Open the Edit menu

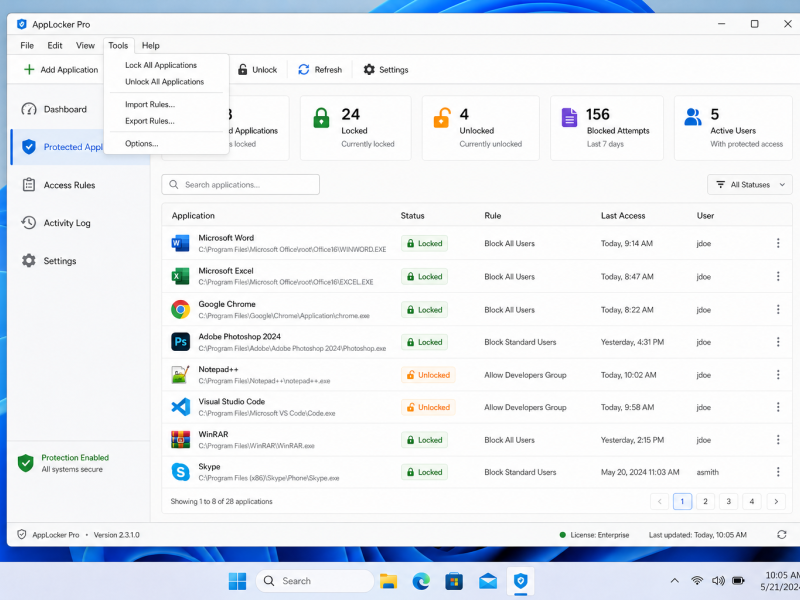pos(55,45)
